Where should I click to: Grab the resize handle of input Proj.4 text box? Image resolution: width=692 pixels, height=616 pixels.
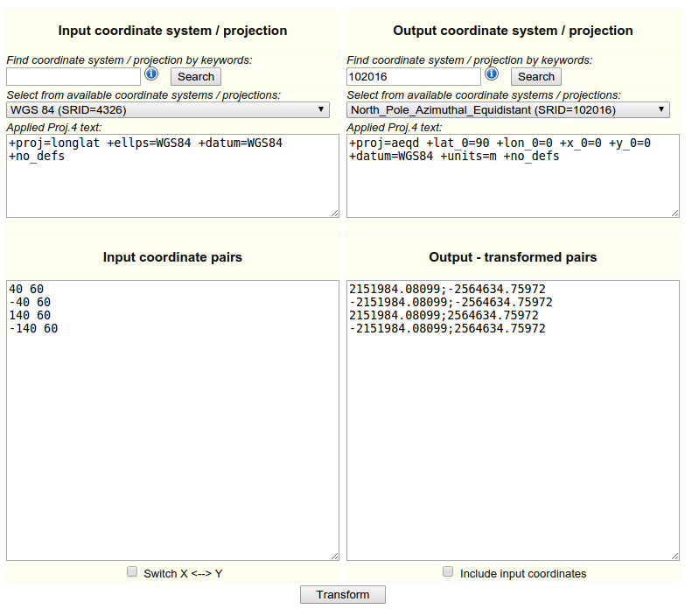tap(334, 213)
